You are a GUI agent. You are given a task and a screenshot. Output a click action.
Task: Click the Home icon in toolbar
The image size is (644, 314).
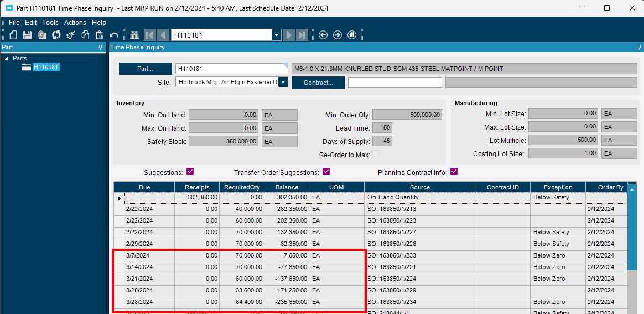point(351,35)
